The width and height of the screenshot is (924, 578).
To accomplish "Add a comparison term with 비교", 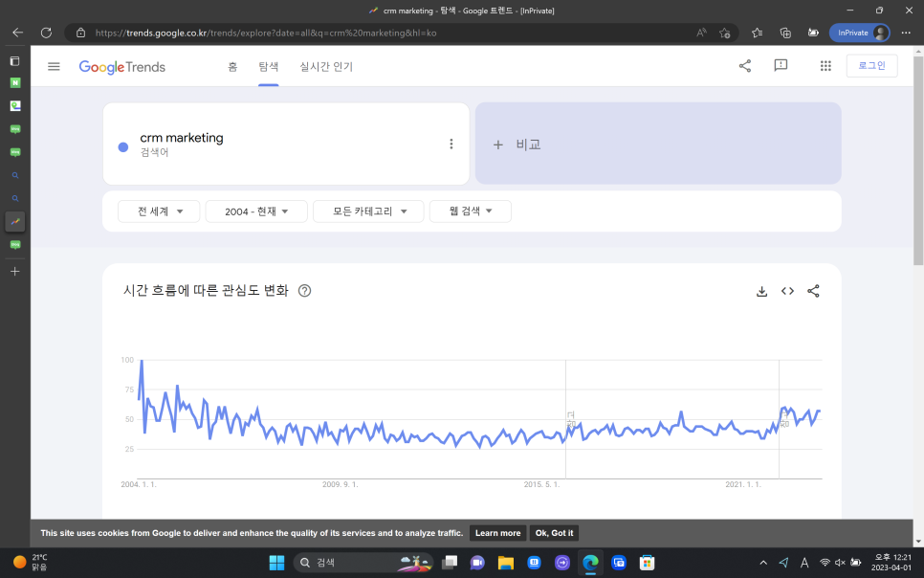I will click(658, 144).
